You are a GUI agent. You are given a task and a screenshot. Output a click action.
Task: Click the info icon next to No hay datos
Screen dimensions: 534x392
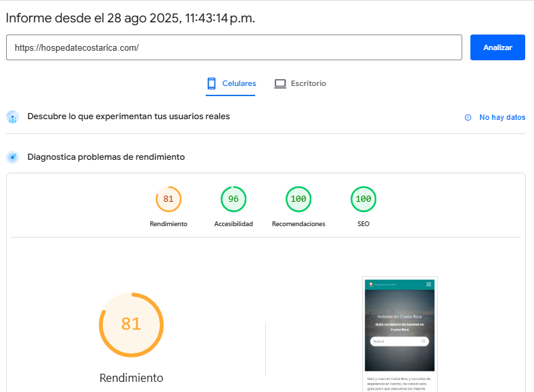[468, 117]
